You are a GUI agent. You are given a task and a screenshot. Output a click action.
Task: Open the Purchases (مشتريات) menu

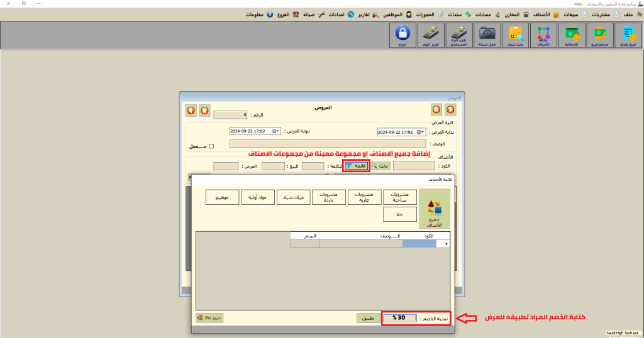pos(601,14)
